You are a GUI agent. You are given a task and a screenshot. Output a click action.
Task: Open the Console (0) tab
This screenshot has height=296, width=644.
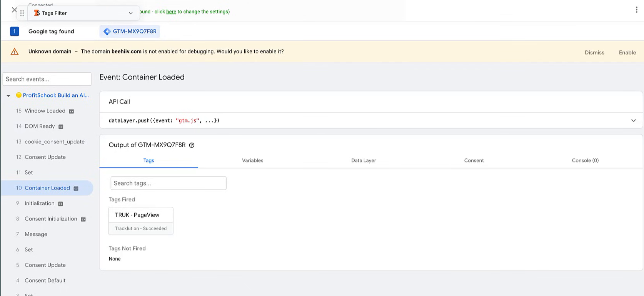coord(585,160)
